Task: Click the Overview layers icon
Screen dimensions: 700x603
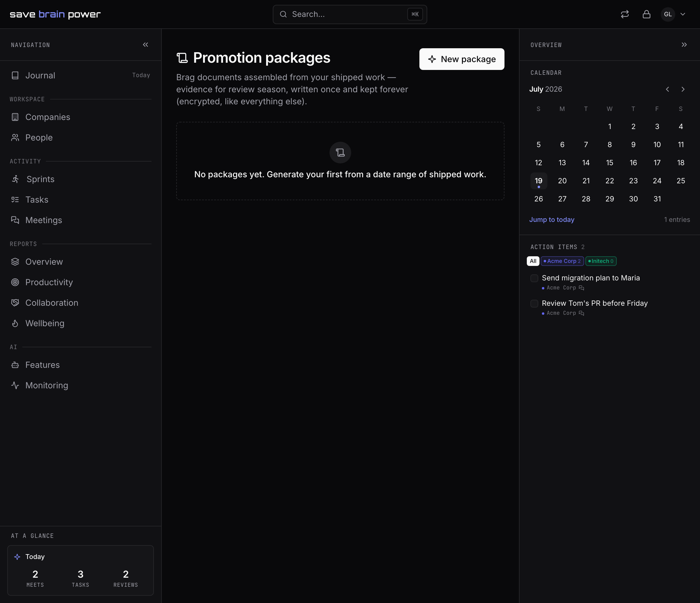Action: coord(15,262)
